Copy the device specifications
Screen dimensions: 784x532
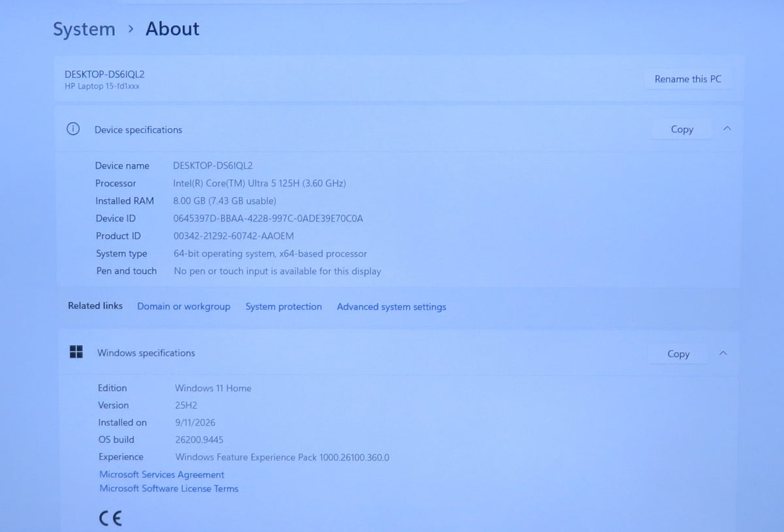point(681,129)
